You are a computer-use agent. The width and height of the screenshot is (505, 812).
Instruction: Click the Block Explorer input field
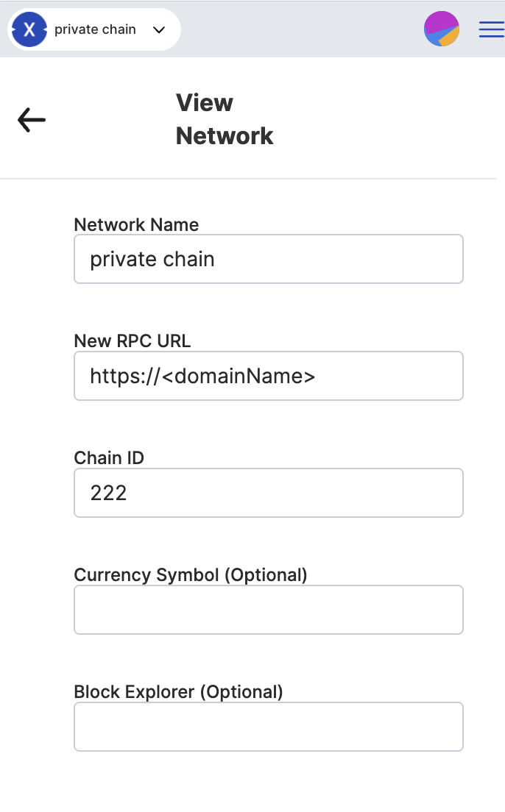click(269, 727)
